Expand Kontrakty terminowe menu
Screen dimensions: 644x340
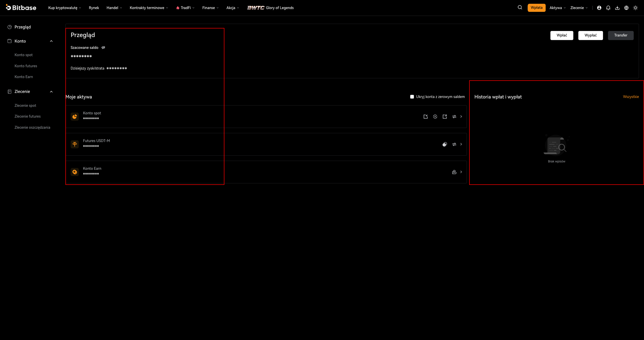[x=149, y=8]
